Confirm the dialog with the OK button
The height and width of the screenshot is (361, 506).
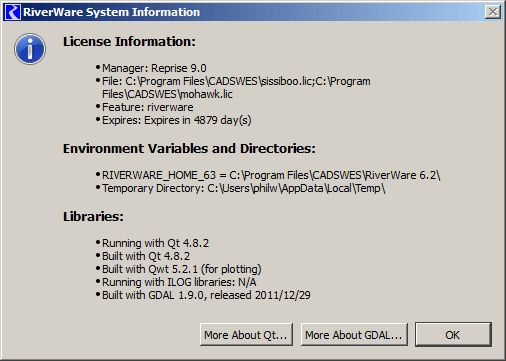coord(453,334)
